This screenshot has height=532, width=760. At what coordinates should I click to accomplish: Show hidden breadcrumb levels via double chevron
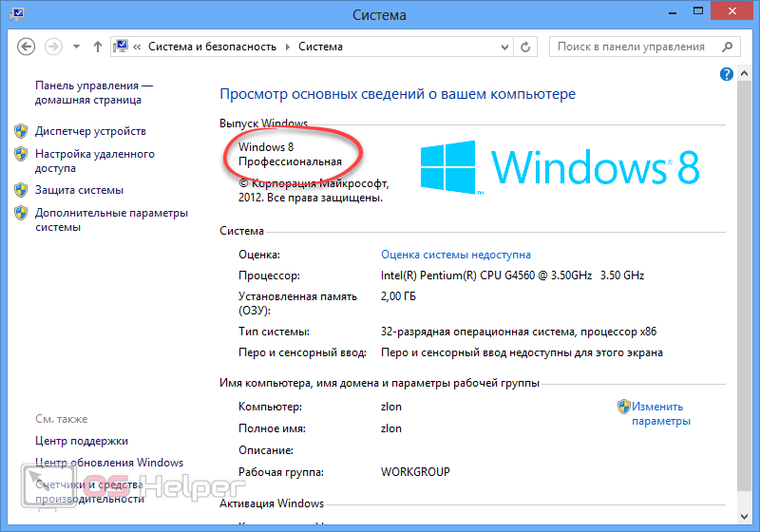(137, 47)
